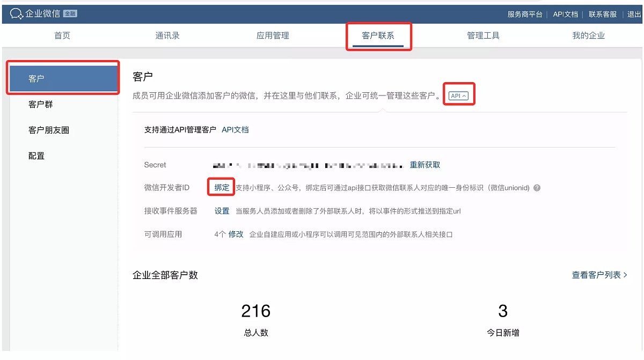Screen dimensions: 644x360
Task: Click the help question mark icon after 微信unionid
Action: tap(537, 188)
